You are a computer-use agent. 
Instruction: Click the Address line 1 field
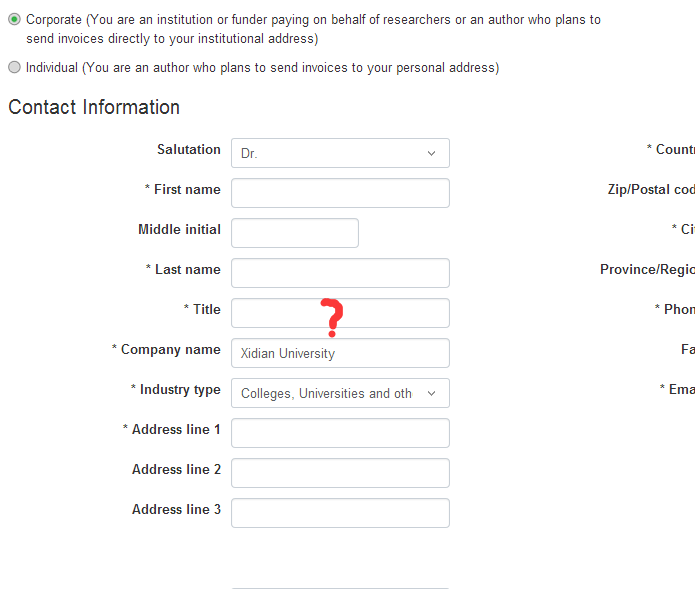[x=340, y=433]
